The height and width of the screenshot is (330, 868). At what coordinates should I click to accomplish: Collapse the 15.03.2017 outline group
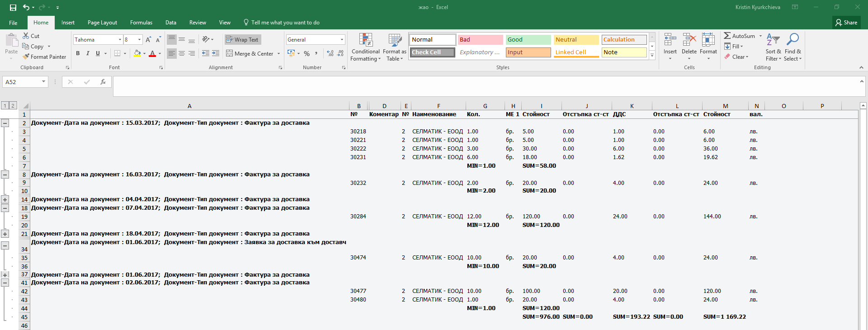[x=5, y=123]
